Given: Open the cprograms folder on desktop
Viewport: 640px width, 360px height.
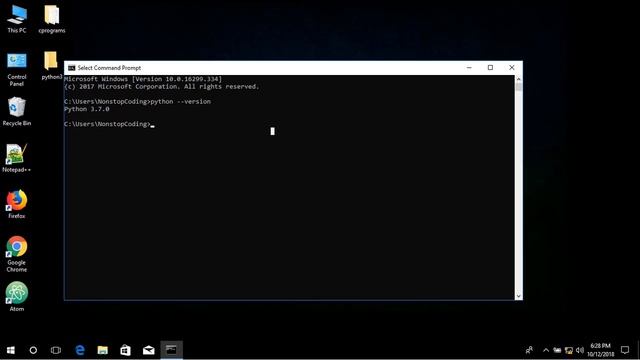Looking at the screenshot, I should [x=52, y=19].
